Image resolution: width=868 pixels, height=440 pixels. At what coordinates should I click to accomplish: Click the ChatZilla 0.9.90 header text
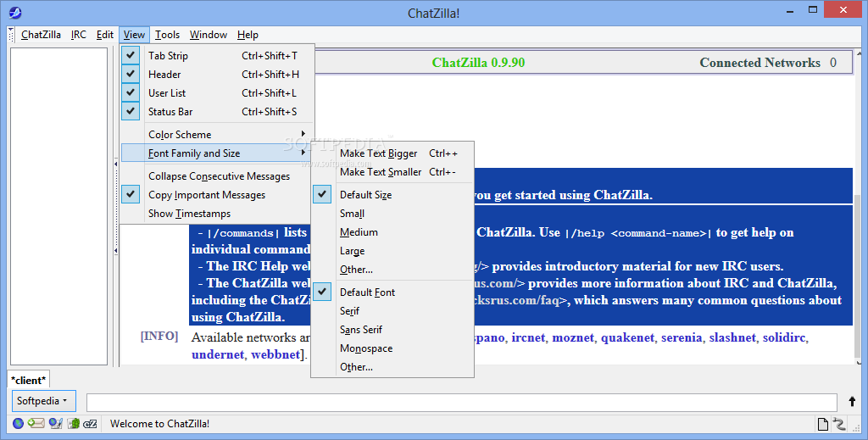point(478,63)
